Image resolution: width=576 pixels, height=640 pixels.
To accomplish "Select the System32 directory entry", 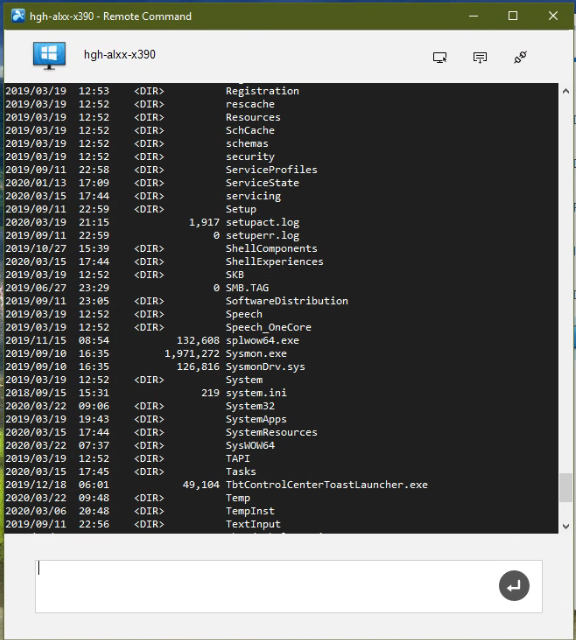I will coord(281,406).
